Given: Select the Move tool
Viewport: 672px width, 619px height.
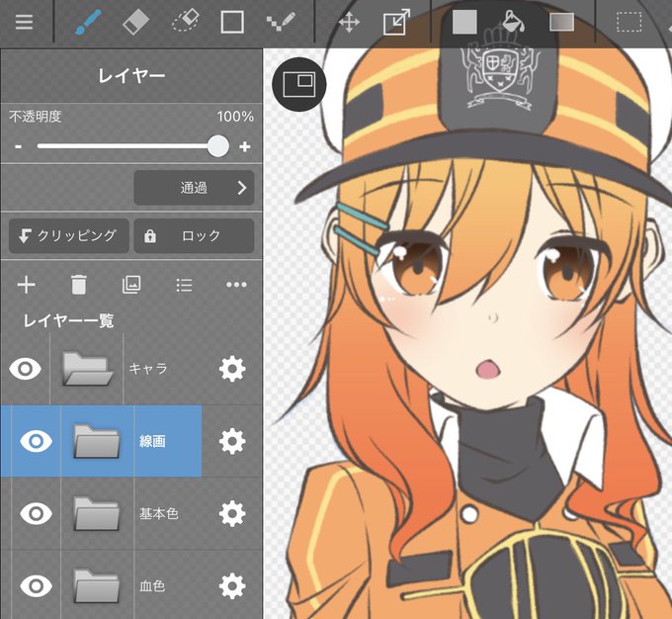Looking at the screenshot, I should click(x=349, y=23).
